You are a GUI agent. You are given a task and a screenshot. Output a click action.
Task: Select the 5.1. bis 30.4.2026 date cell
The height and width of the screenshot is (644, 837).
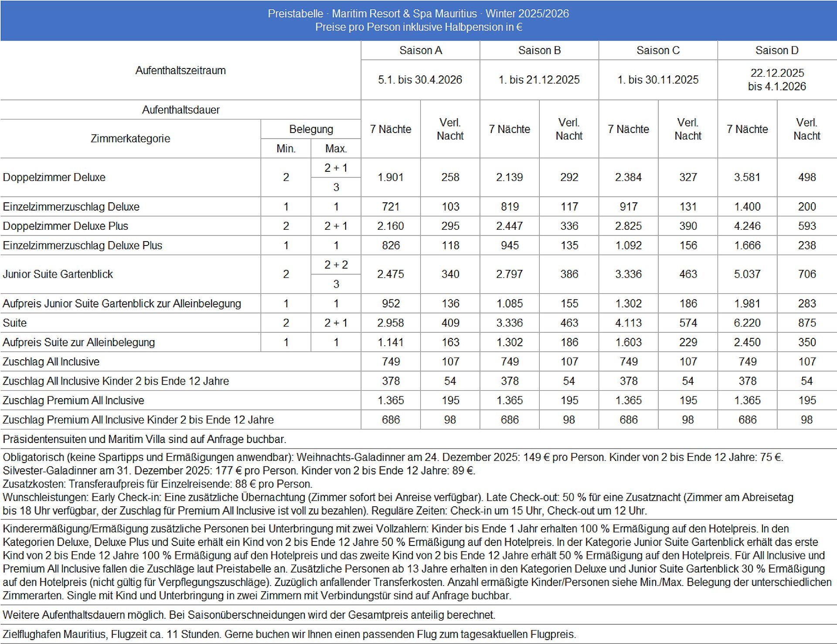click(x=420, y=80)
